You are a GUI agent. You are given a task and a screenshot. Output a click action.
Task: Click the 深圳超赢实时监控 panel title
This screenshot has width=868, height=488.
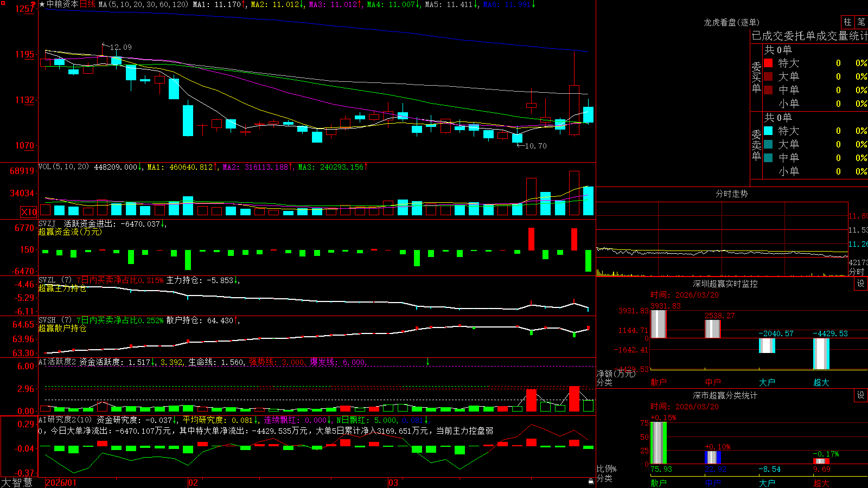pyautogui.click(x=725, y=284)
